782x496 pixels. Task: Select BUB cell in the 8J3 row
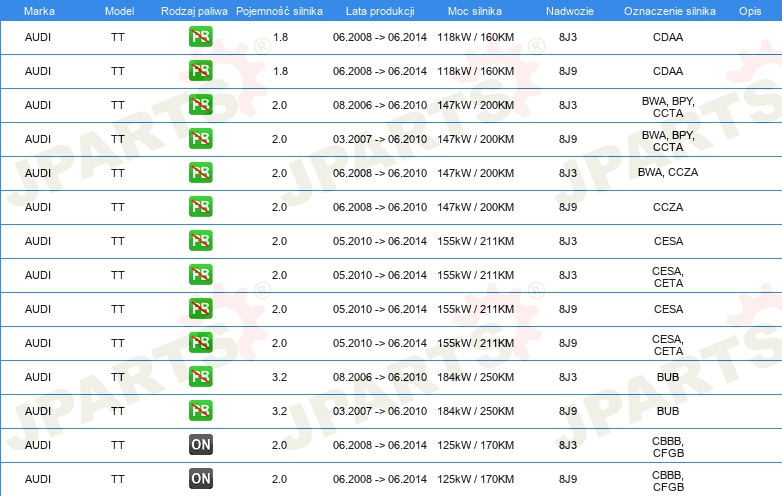(668, 377)
